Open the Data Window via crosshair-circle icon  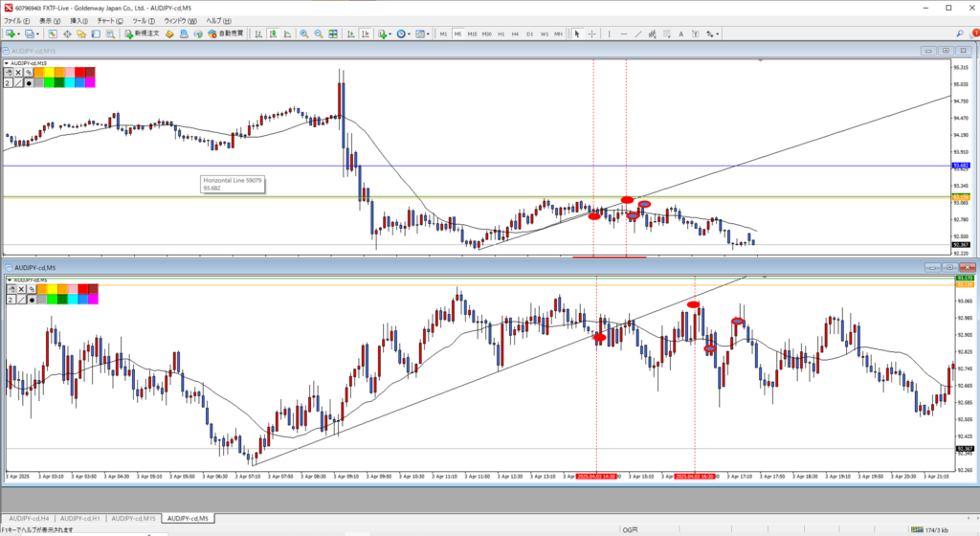click(67, 33)
